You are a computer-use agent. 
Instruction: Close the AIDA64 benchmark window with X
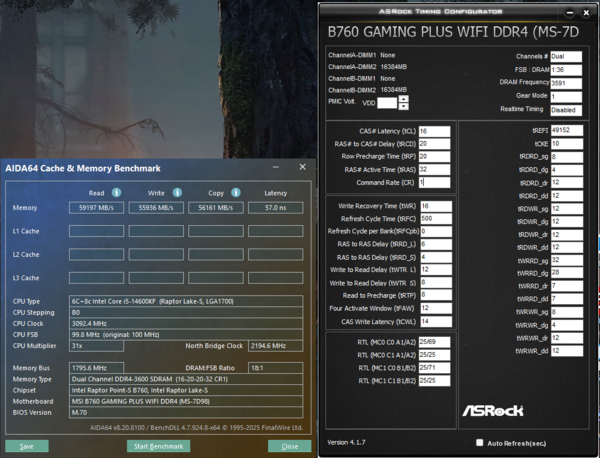click(x=302, y=167)
